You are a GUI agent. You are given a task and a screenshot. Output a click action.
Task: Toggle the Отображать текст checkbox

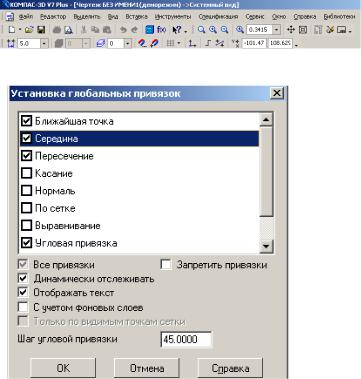tap(23, 293)
